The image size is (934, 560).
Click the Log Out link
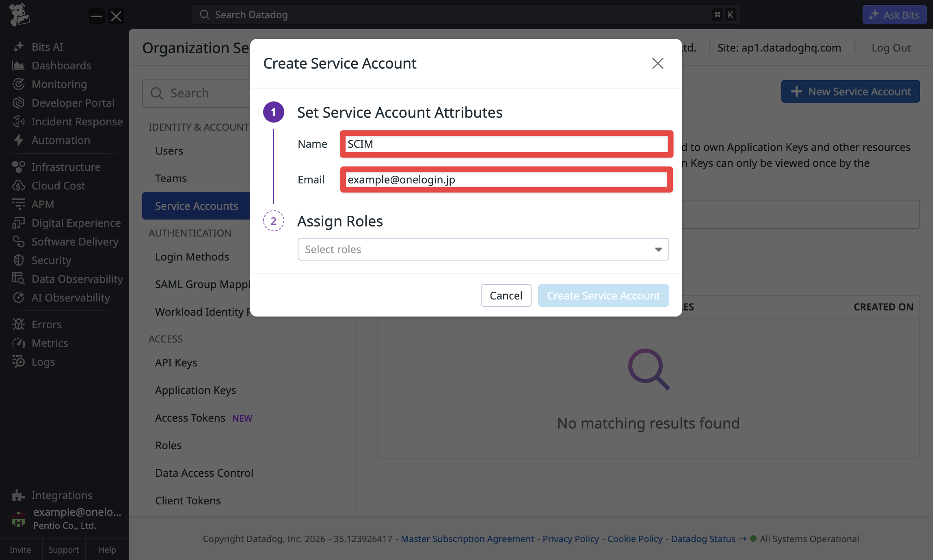point(891,48)
